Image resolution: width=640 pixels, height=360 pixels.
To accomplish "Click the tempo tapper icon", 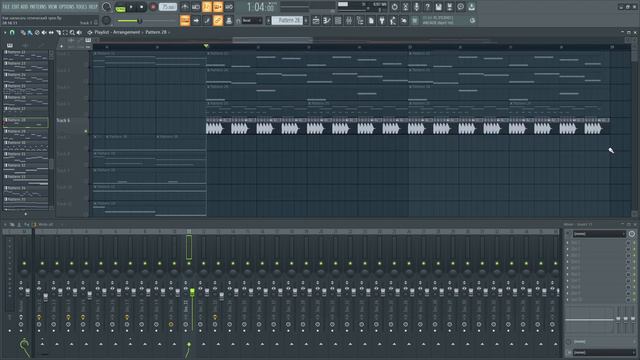I will pyautogui.click(x=393, y=20).
